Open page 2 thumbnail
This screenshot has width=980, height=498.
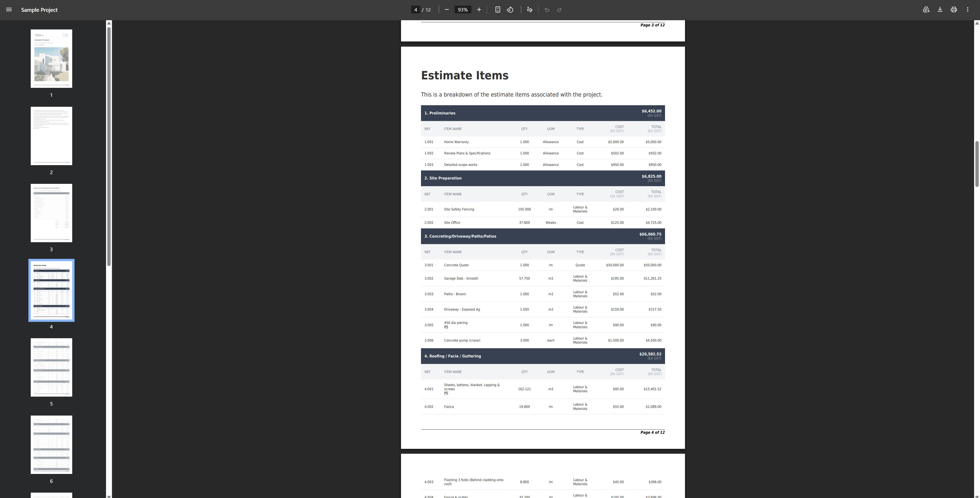click(51, 136)
